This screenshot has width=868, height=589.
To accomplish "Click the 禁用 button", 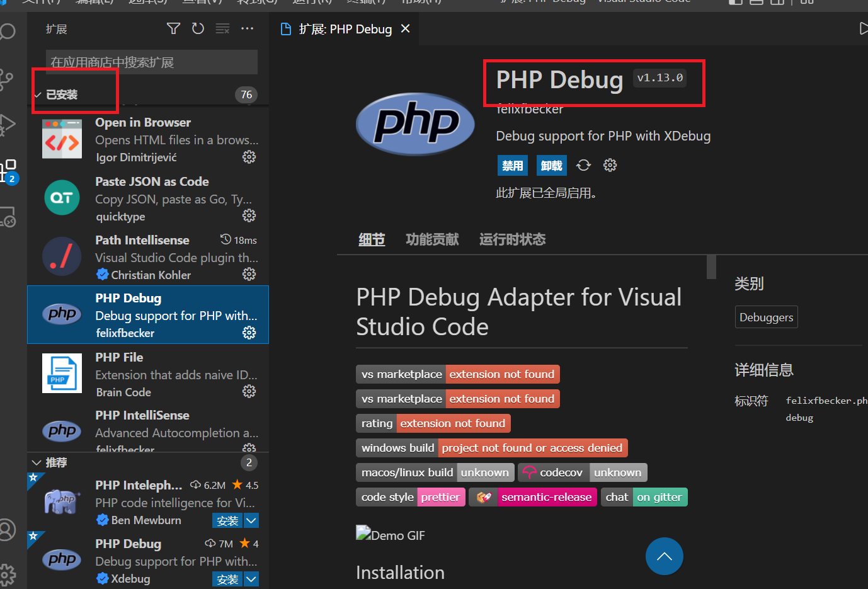I will coord(512,166).
